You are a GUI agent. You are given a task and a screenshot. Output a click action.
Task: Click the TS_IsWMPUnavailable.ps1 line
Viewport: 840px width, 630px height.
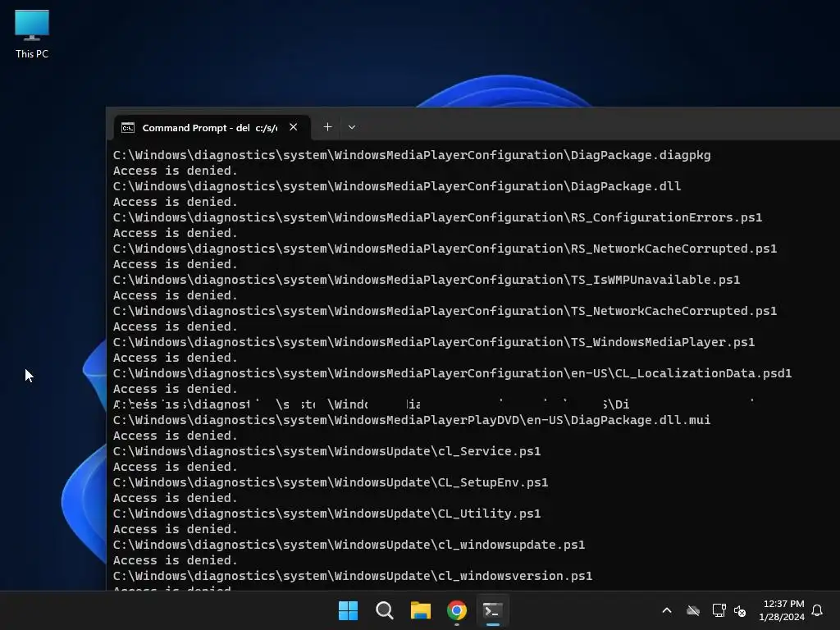(427, 280)
